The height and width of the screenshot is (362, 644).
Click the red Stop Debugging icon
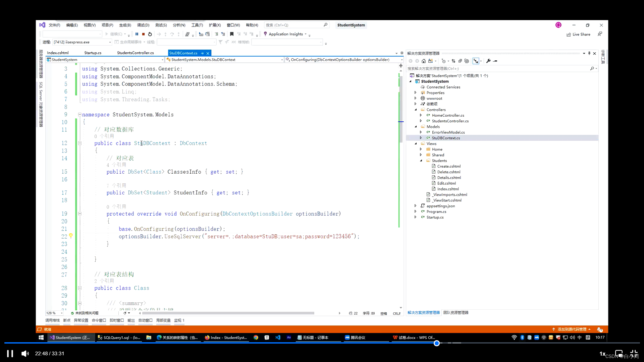(x=143, y=34)
